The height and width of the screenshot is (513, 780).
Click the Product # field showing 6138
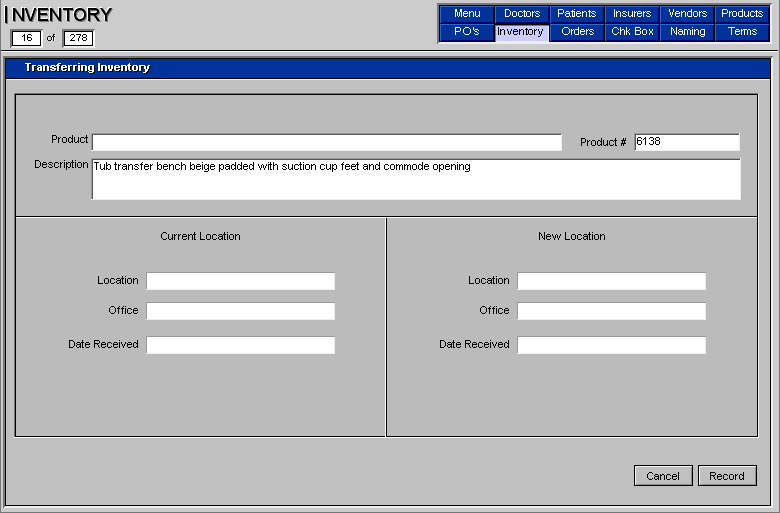(x=687, y=142)
